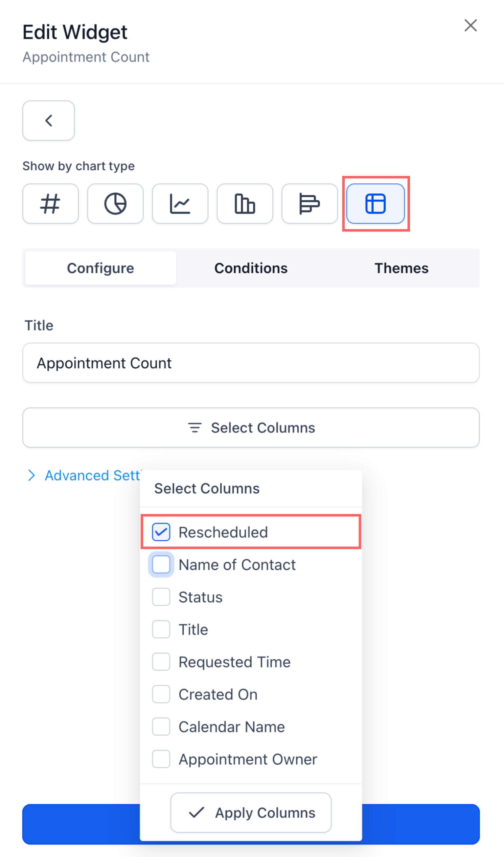Choose the pie chart type icon

pos(115,204)
